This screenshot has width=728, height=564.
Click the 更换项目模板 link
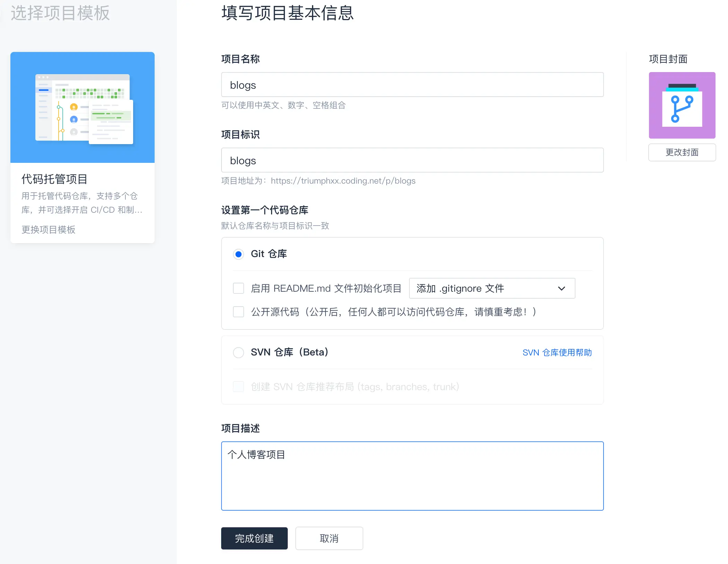pos(49,230)
